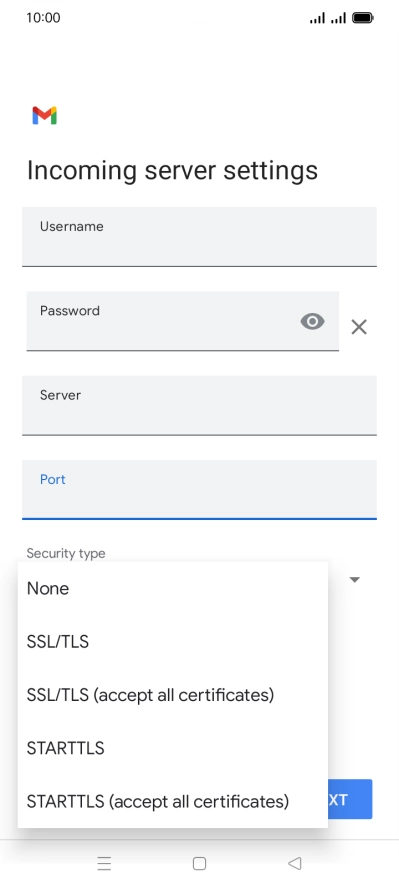399x888 pixels.
Task: Tap the Android back navigation icon
Action: point(294,863)
